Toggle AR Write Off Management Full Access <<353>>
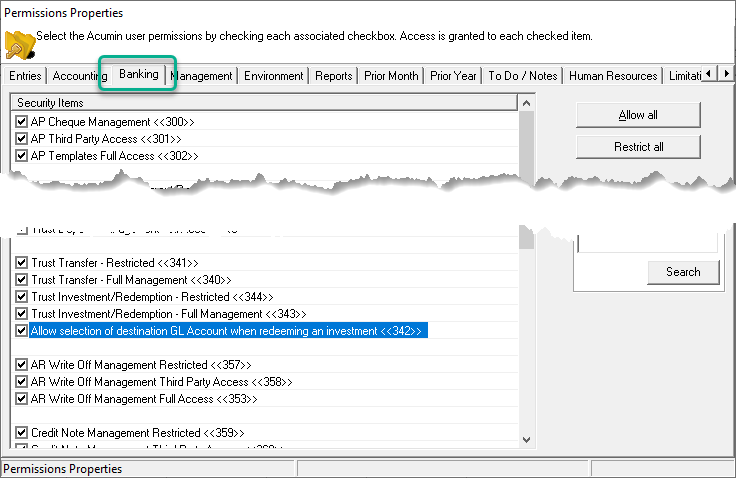Screen dimensions: 736x478 pos(21,399)
